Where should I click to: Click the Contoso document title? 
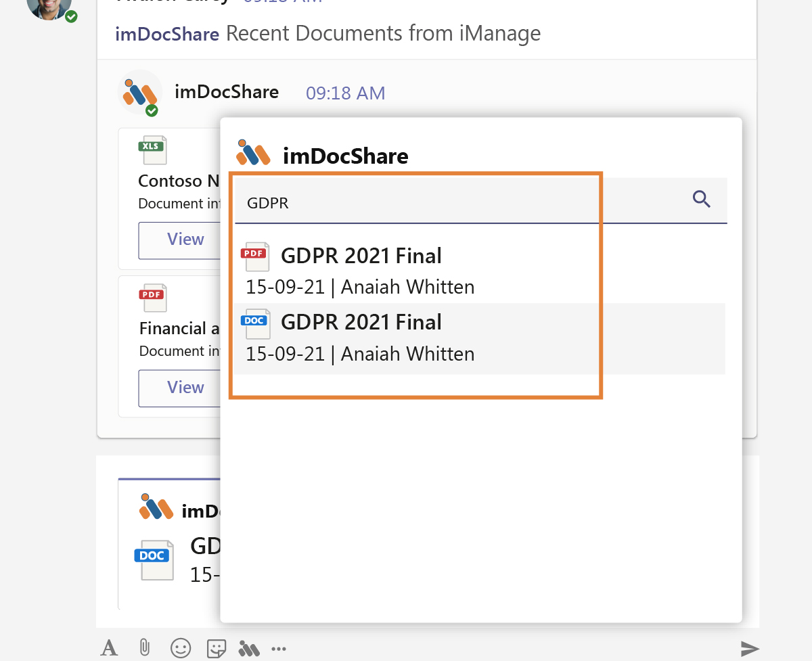179,181
